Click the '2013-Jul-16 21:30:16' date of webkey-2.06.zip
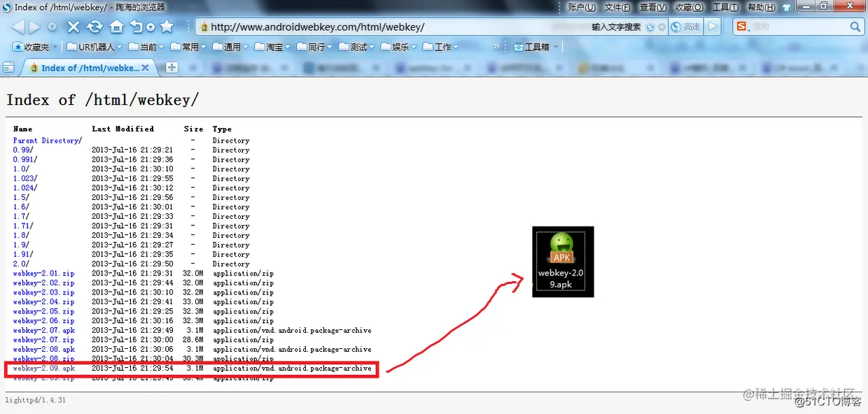 point(132,321)
